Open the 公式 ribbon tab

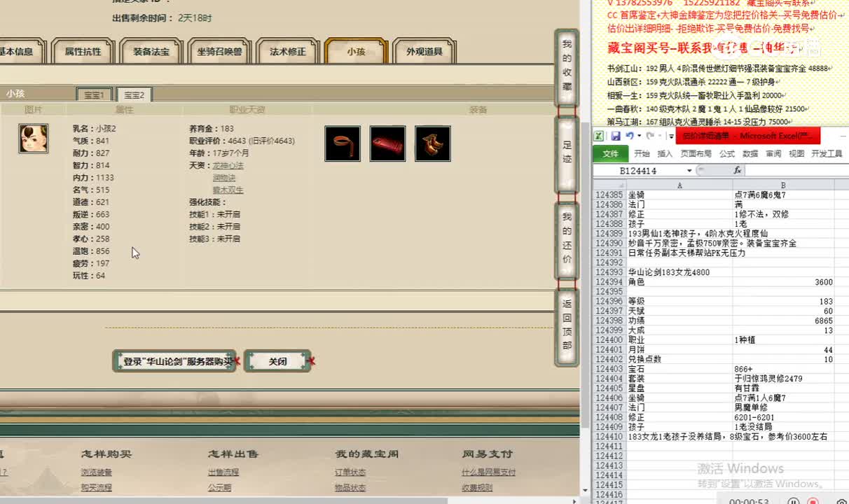(727, 153)
